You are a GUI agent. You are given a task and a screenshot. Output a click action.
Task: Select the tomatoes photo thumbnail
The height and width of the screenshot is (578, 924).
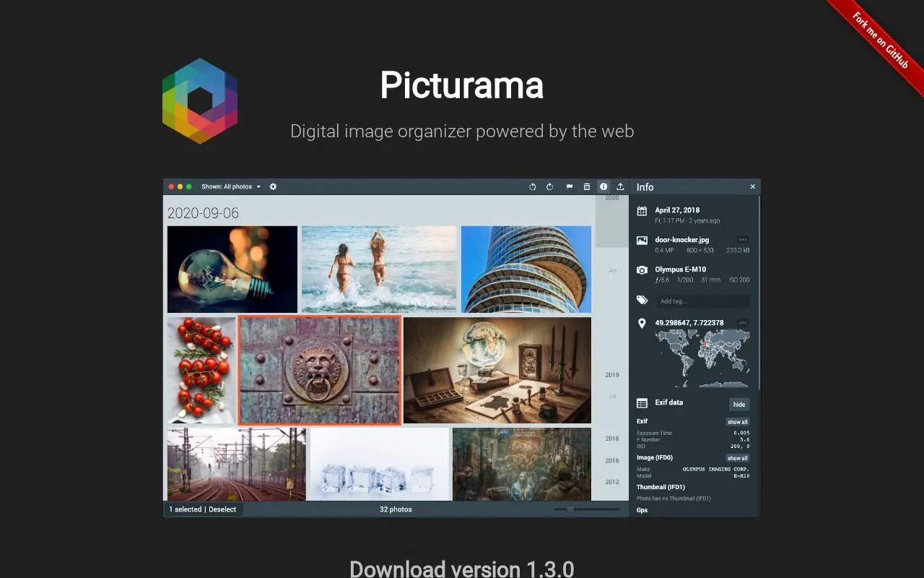[201, 370]
